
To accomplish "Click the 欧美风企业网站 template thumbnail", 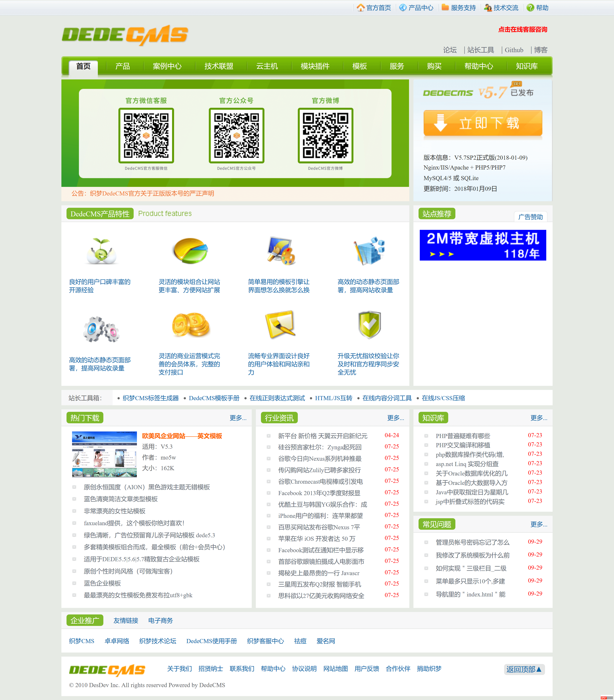I will 104,454.
